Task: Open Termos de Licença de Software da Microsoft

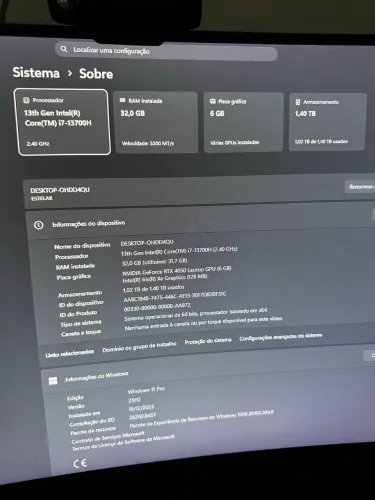Action: 123,443
